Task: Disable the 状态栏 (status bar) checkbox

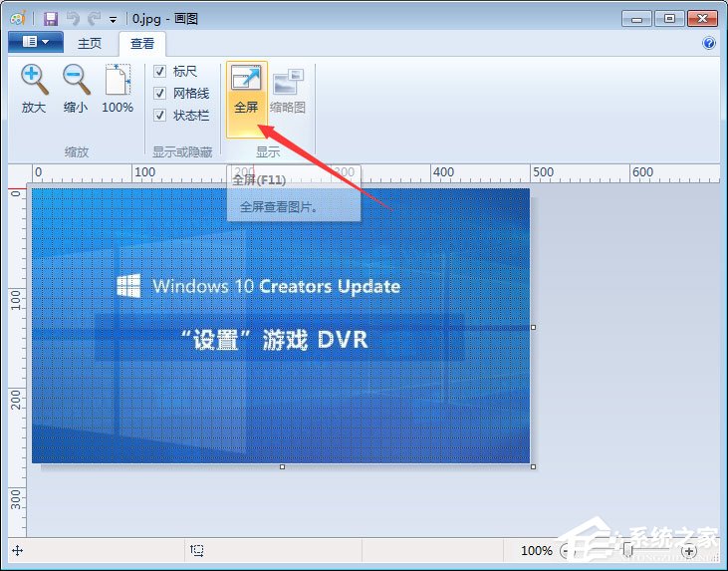Action: point(159,115)
